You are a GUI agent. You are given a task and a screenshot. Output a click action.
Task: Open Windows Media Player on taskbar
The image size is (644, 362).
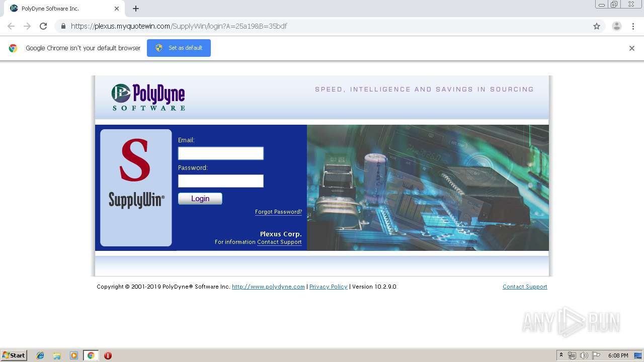pyautogui.click(x=74, y=355)
